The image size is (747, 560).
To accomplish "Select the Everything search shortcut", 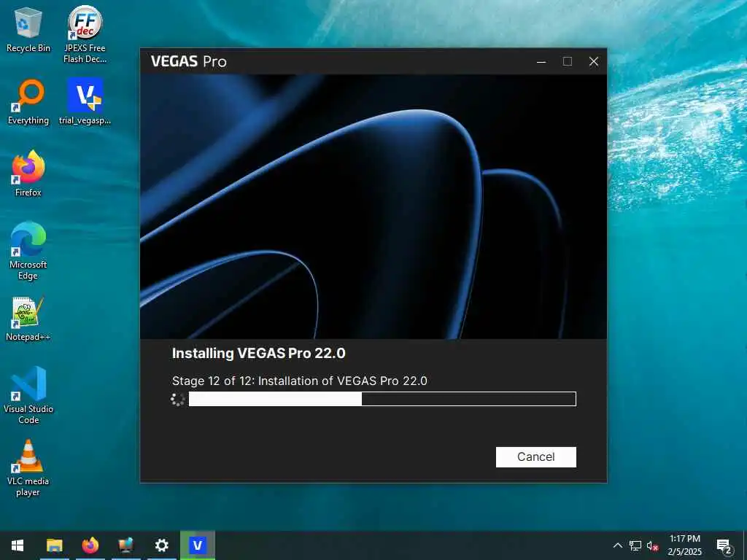I will click(x=28, y=102).
